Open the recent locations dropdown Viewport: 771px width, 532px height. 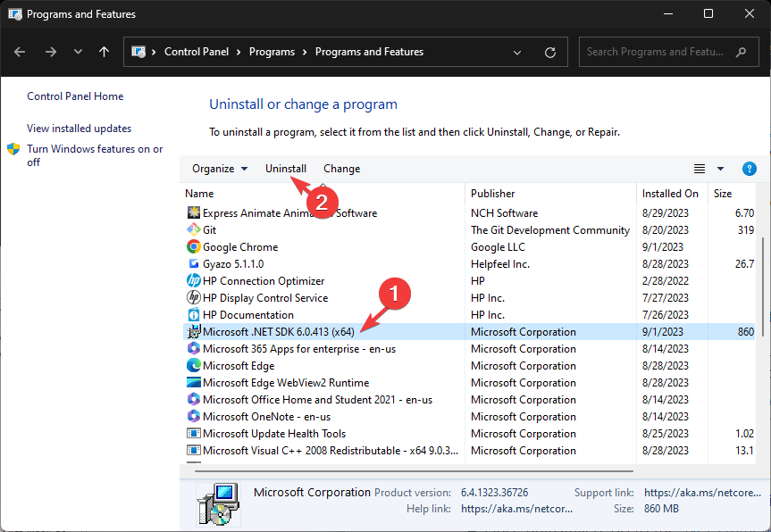(79, 53)
